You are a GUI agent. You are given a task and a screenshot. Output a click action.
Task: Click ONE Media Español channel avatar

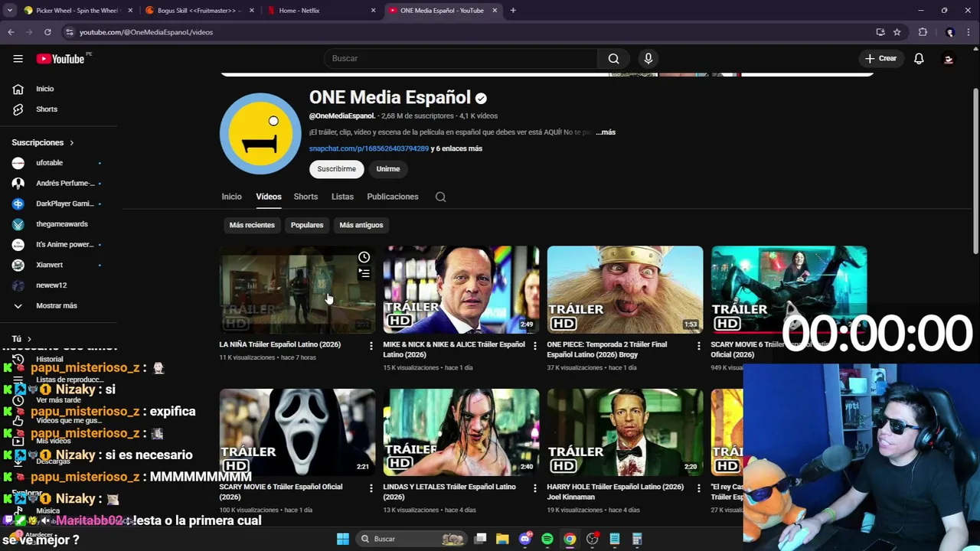pyautogui.click(x=260, y=133)
